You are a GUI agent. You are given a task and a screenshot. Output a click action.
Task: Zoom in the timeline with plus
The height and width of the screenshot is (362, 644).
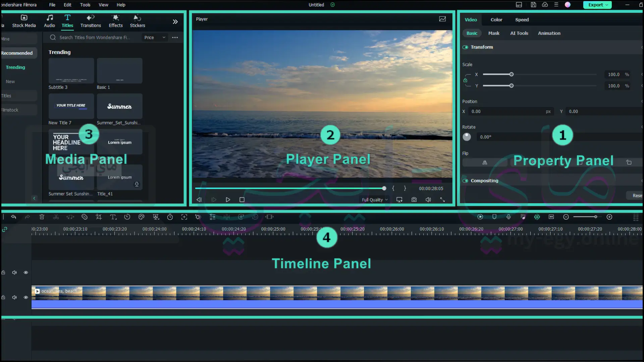coord(609,217)
